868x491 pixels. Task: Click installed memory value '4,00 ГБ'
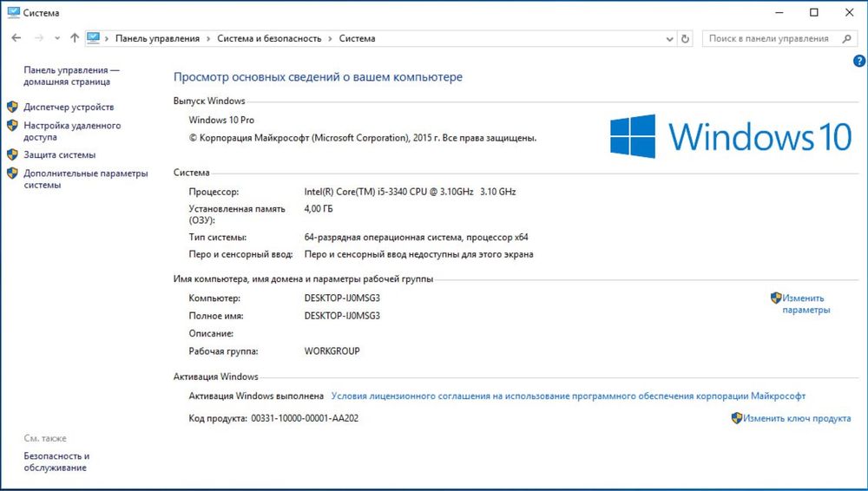point(319,209)
